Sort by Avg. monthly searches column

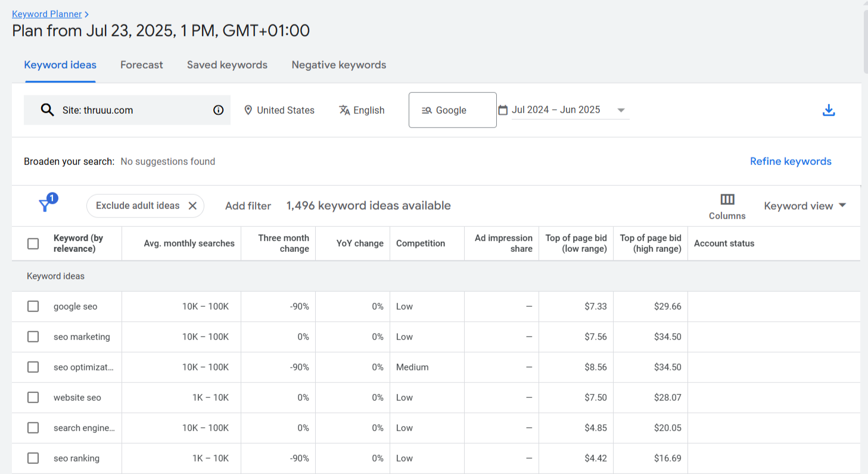[x=189, y=244]
